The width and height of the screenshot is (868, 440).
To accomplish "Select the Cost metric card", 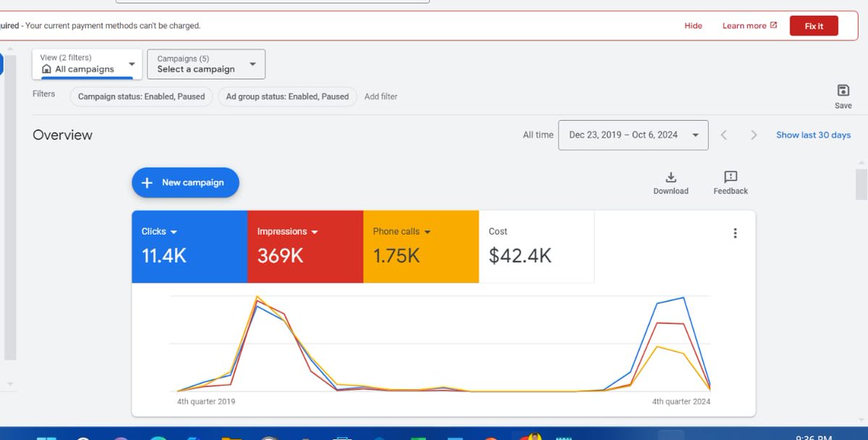I will coord(535,246).
